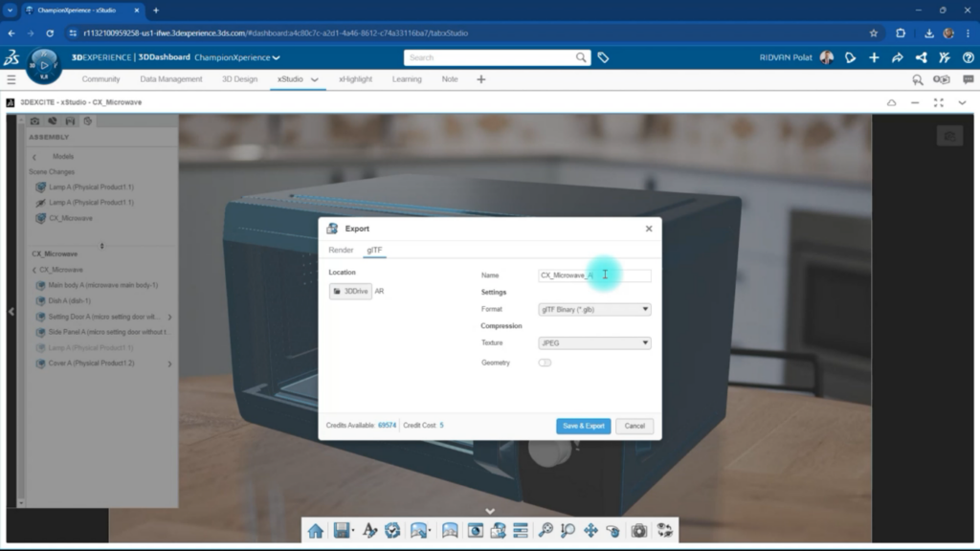
Task: Click the Name input field in Export dialog
Action: pyautogui.click(x=594, y=275)
